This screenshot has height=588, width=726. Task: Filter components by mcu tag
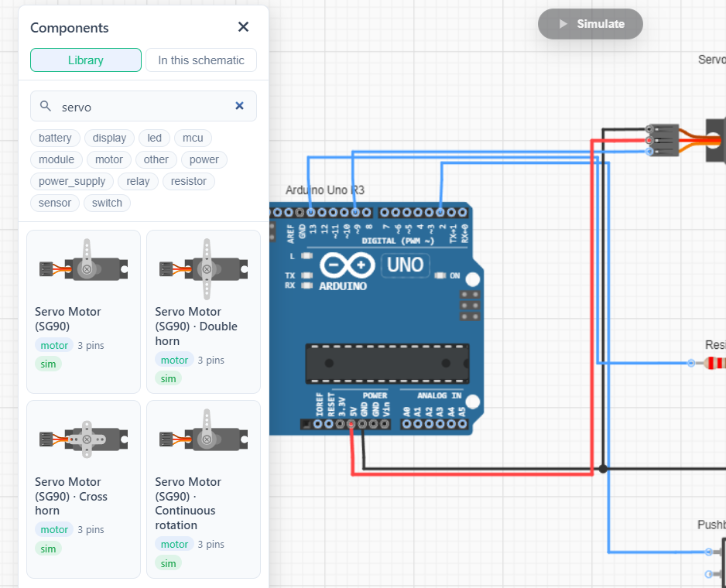193,138
